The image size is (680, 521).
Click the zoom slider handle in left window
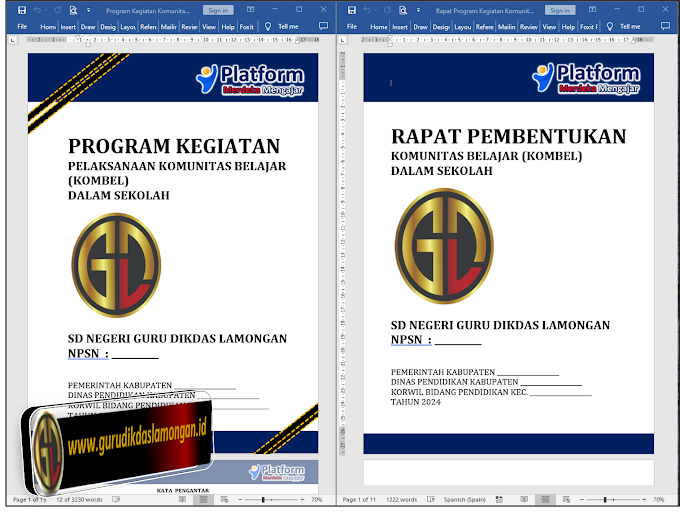tap(263, 500)
